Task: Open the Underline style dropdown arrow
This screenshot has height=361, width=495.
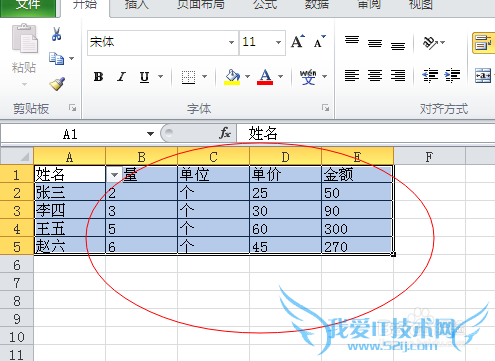Action: pos(161,77)
